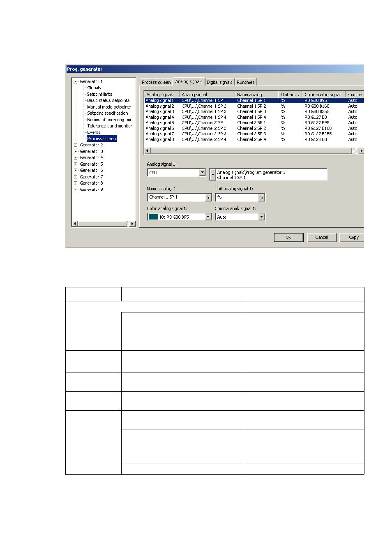Select Globals in the tree
This screenshot has width=392, height=555.
tap(94, 88)
